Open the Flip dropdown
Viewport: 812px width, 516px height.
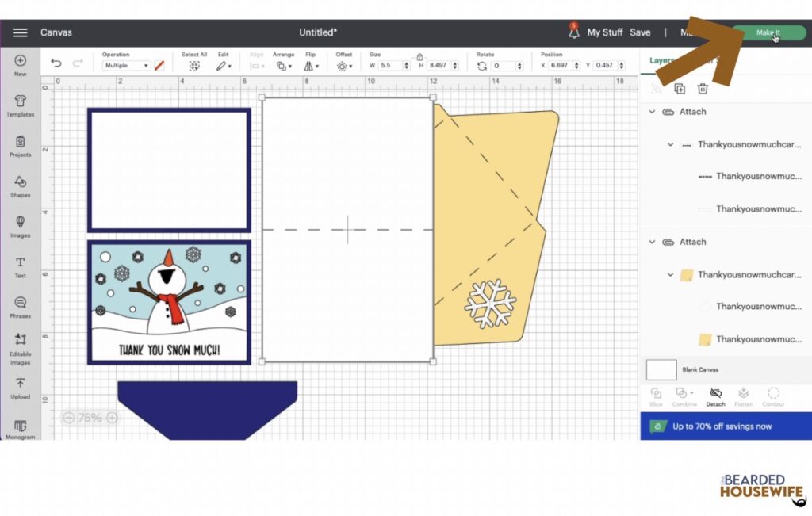(x=311, y=67)
